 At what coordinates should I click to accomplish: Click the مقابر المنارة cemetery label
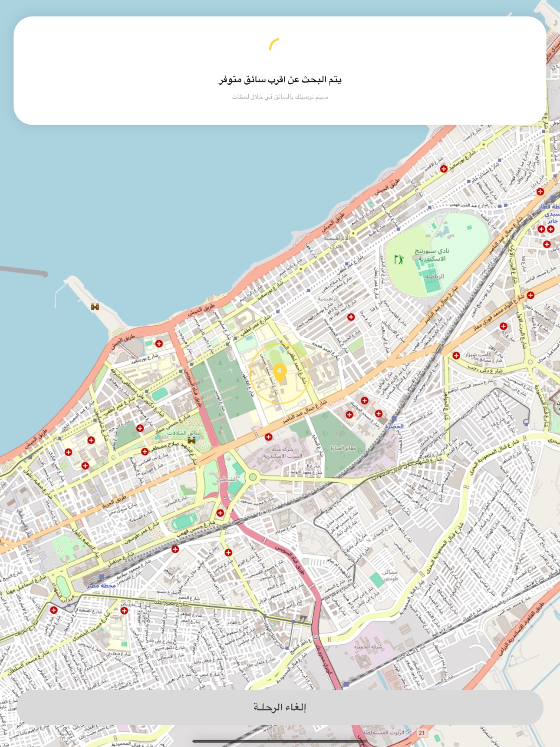click(343, 448)
